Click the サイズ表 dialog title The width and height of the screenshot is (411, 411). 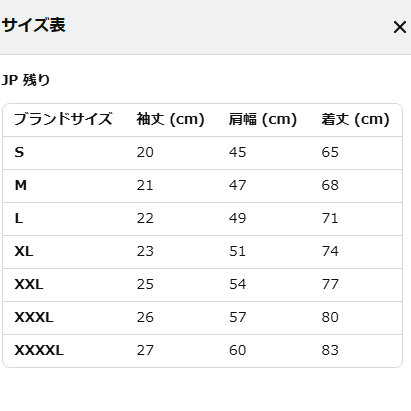(34, 25)
